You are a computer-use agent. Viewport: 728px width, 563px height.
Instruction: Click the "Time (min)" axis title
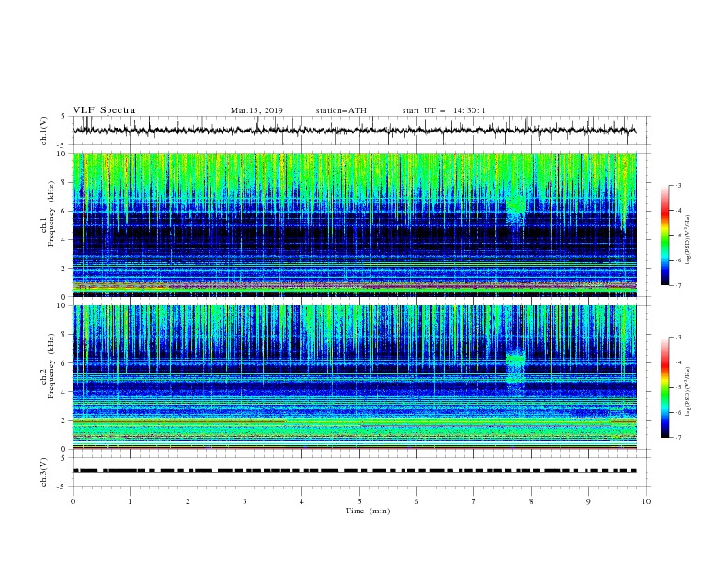pyautogui.click(x=368, y=511)
